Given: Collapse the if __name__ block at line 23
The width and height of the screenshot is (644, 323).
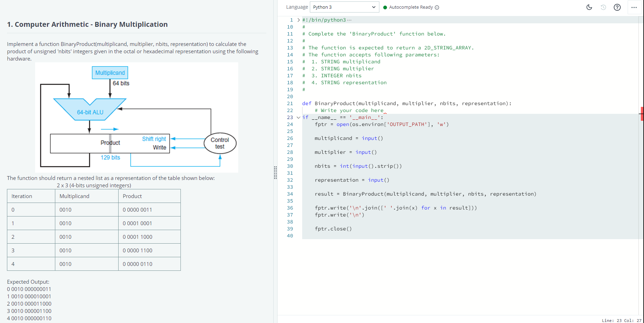Looking at the screenshot, I should tap(298, 117).
